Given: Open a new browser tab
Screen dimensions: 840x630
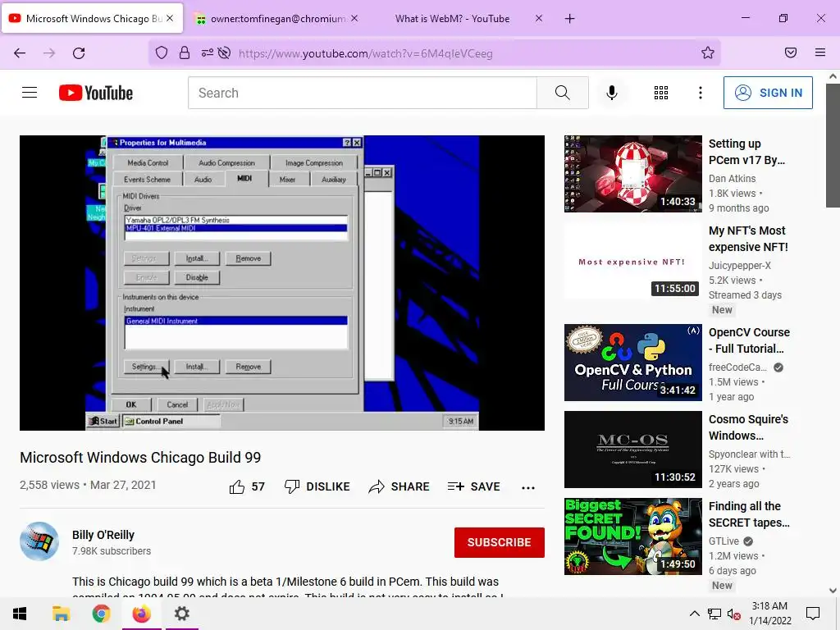Looking at the screenshot, I should point(570,19).
